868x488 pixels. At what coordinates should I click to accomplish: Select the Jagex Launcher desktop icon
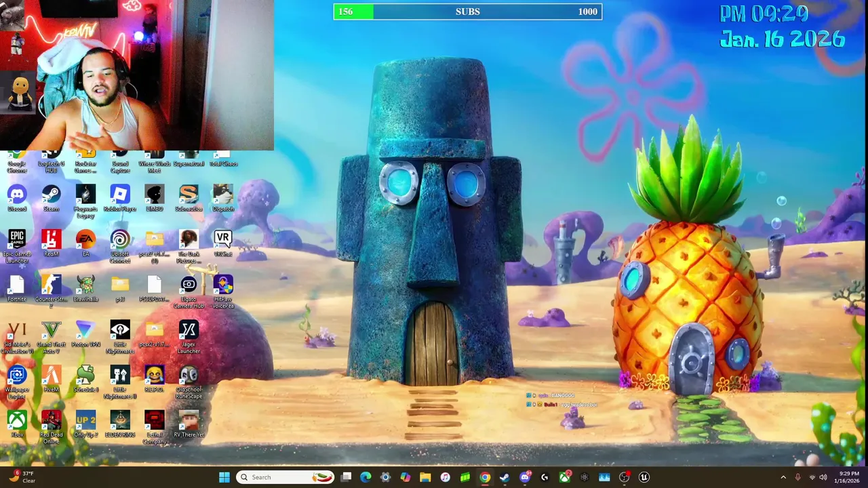pyautogui.click(x=189, y=337)
